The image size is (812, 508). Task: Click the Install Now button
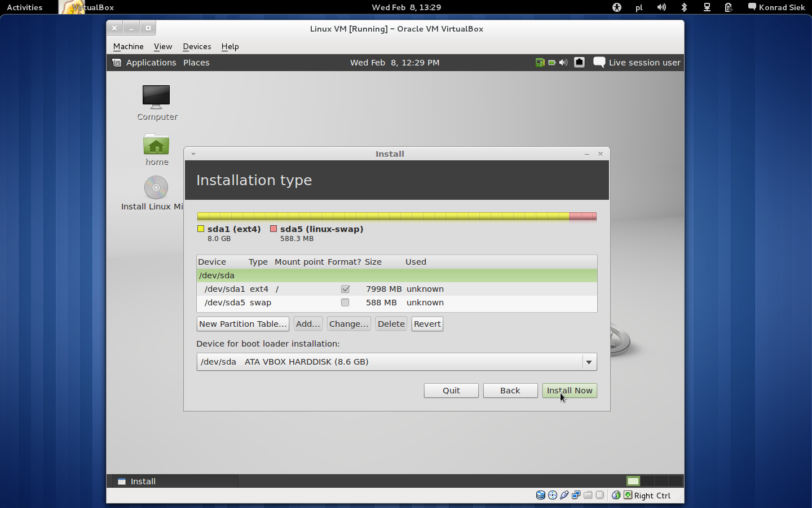570,391
